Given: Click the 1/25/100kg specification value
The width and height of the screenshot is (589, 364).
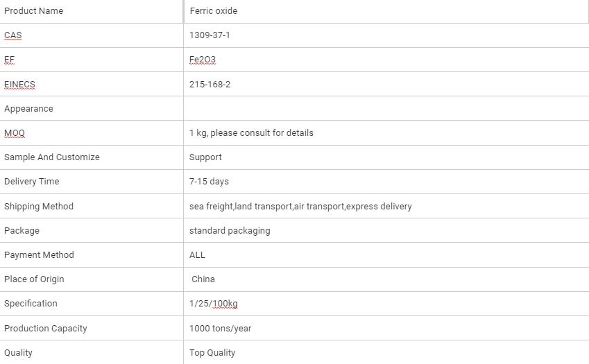Looking at the screenshot, I should click(x=214, y=303).
